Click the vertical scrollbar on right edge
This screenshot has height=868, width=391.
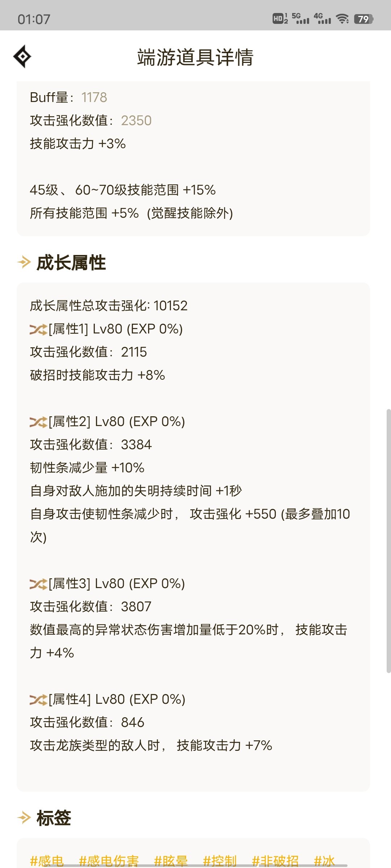point(388,541)
